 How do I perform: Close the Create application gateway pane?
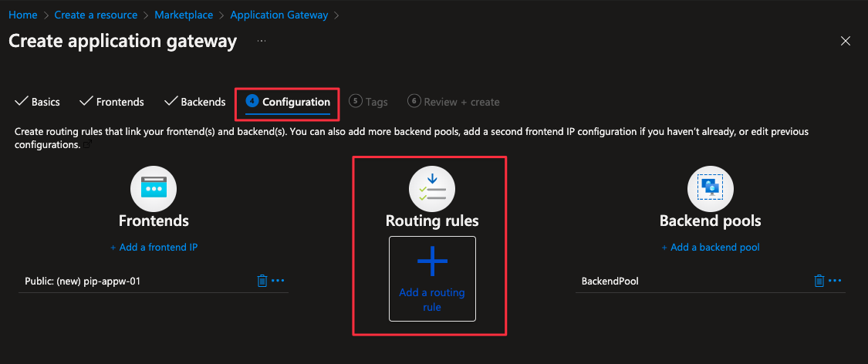pyautogui.click(x=846, y=41)
